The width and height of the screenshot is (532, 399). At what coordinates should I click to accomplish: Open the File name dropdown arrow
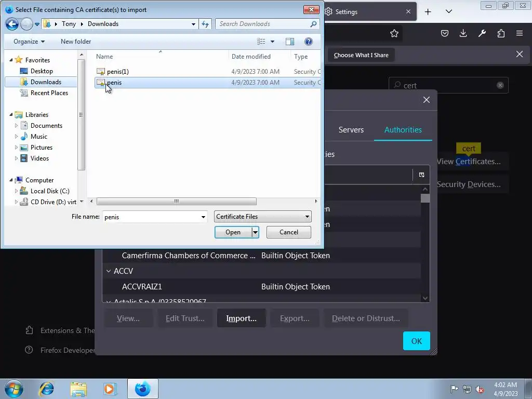point(203,217)
